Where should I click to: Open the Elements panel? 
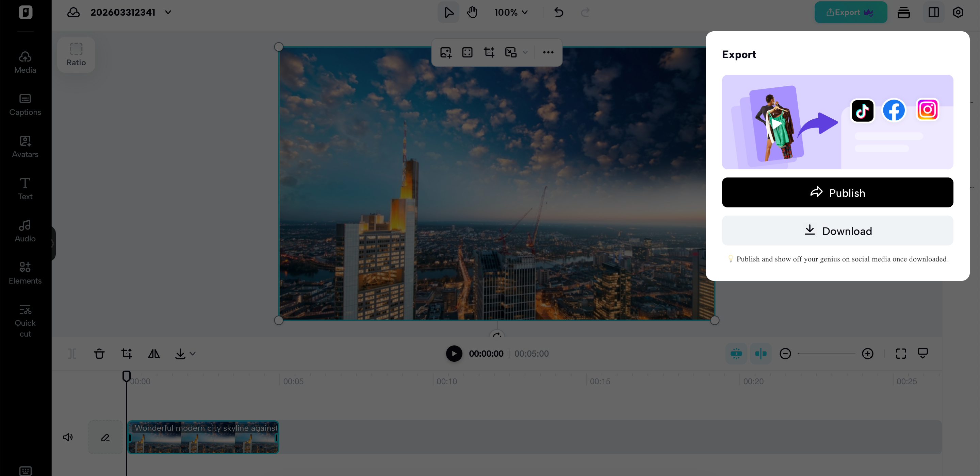25,272
